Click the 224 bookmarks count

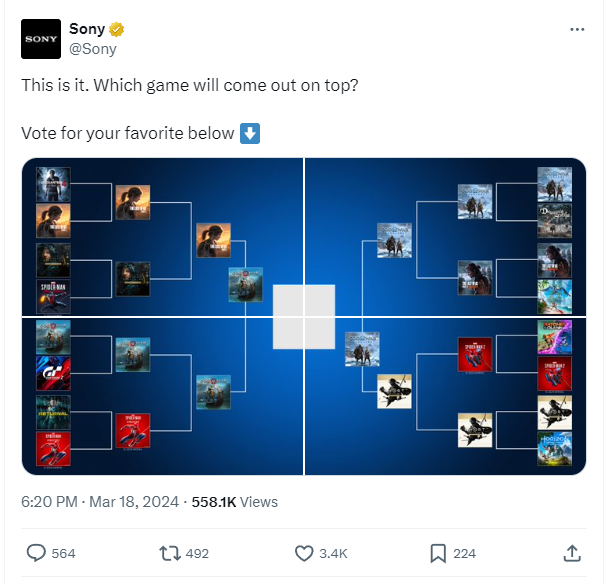[464, 553]
